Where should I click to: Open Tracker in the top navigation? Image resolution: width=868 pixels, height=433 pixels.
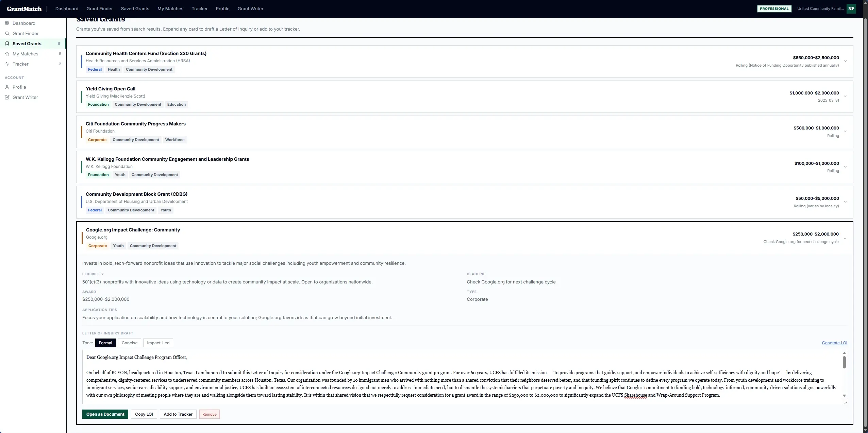click(199, 9)
